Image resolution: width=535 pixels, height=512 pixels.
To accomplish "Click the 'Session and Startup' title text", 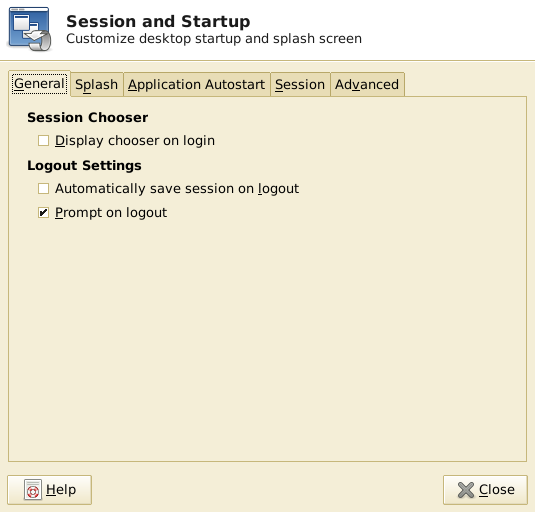I will (x=158, y=21).
